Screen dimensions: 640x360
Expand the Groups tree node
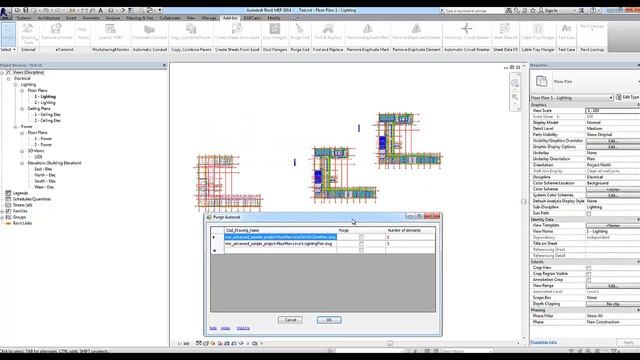click(2, 218)
